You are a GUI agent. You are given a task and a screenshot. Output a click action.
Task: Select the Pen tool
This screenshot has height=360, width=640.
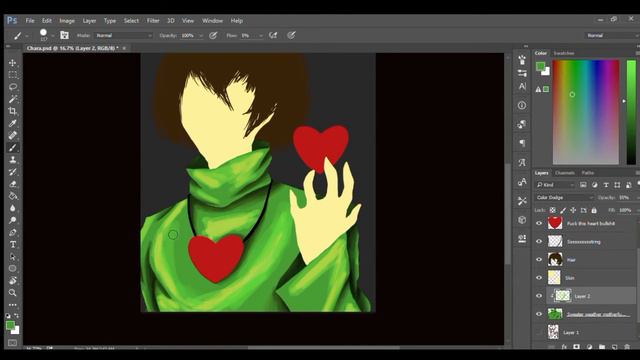point(13,233)
